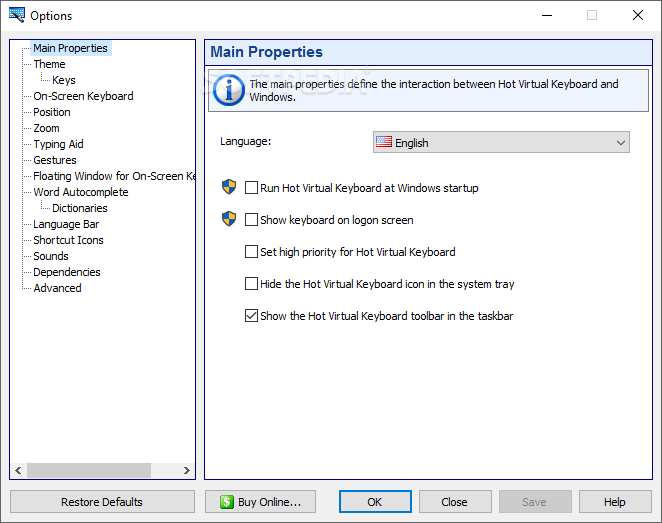Screen dimensions: 662x523
Task: Click the US flag icon in Language box
Action: pos(384,142)
